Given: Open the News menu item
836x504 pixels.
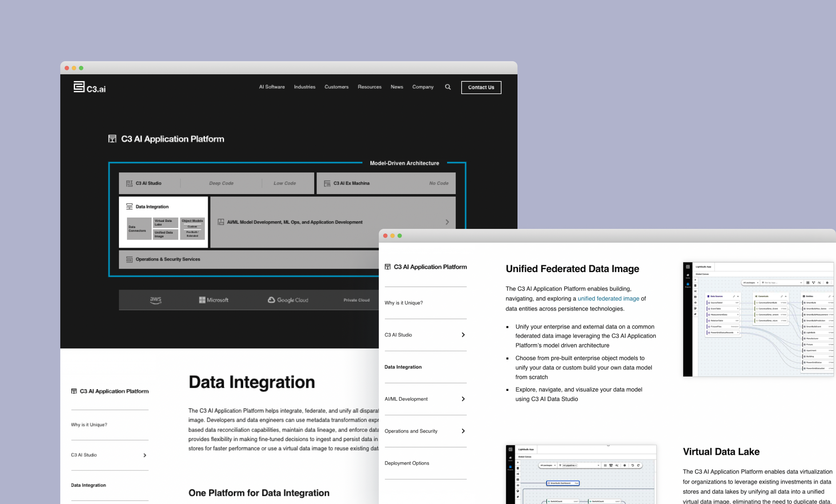Looking at the screenshot, I should tap(397, 87).
